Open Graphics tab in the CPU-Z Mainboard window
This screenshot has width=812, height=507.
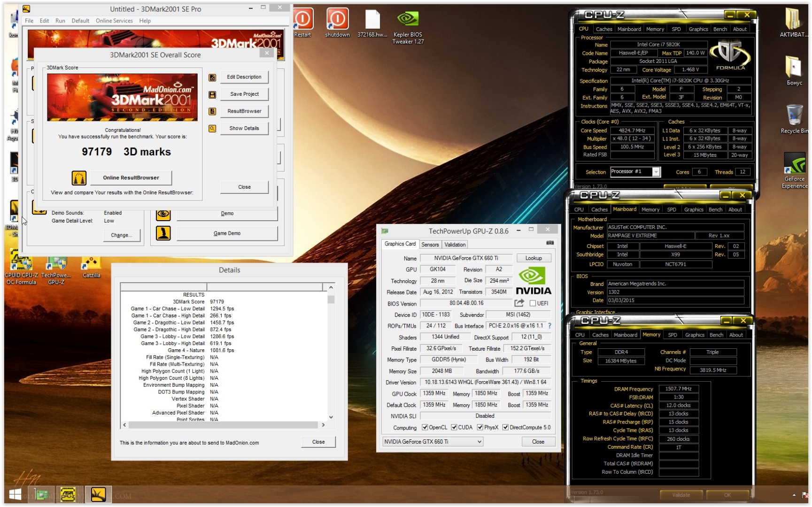[x=694, y=209]
